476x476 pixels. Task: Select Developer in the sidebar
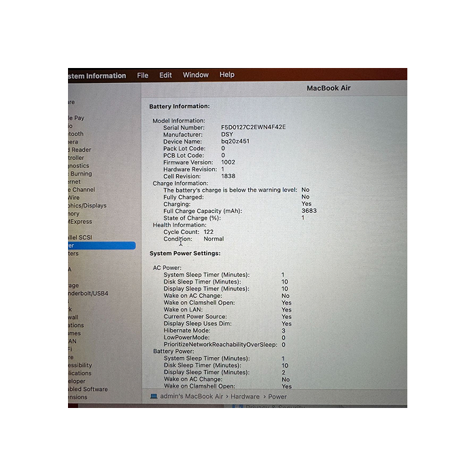click(x=77, y=381)
